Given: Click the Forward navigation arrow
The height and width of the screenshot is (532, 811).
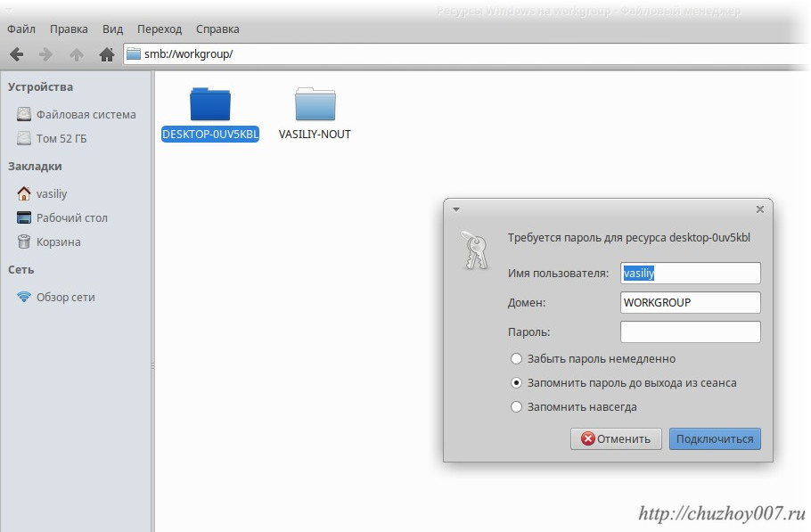Looking at the screenshot, I should point(45,54).
